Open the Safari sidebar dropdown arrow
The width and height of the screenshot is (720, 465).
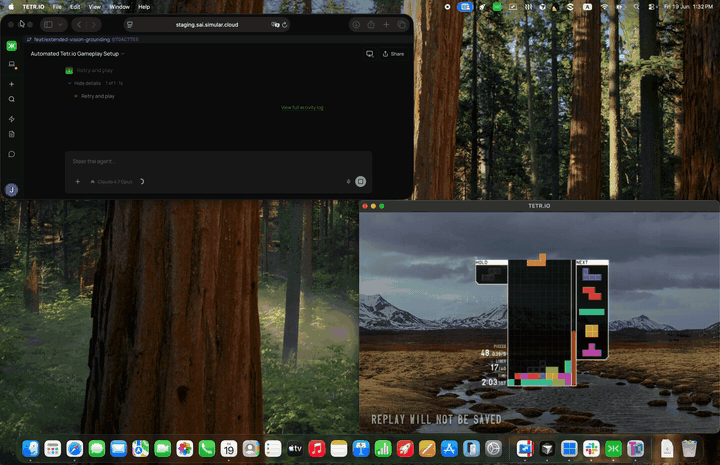point(60,25)
